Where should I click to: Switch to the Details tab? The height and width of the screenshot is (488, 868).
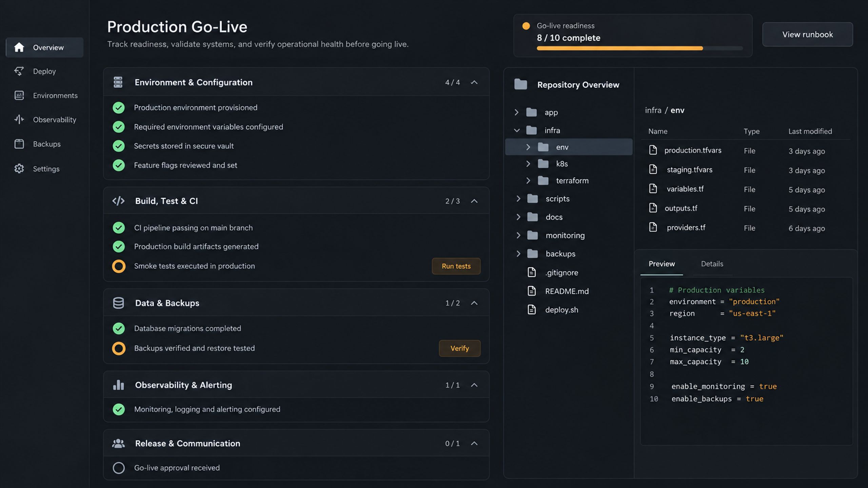pos(712,264)
